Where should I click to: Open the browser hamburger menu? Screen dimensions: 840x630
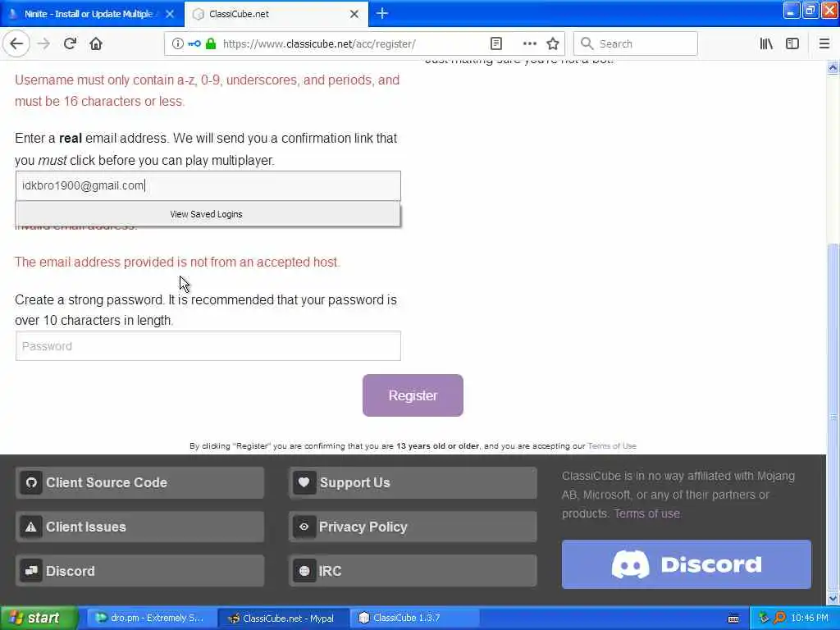click(824, 43)
